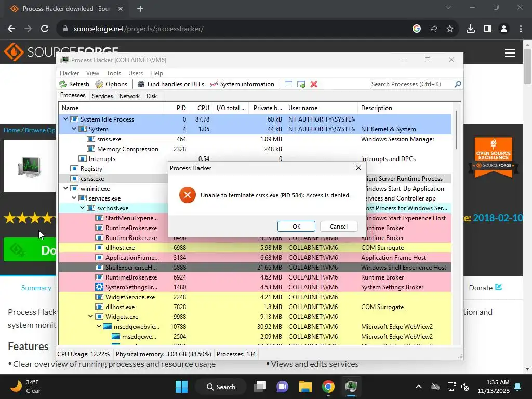Switch to the Network tab
Image resolution: width=532 pixels, height=399 pixels.
(129, 96)
